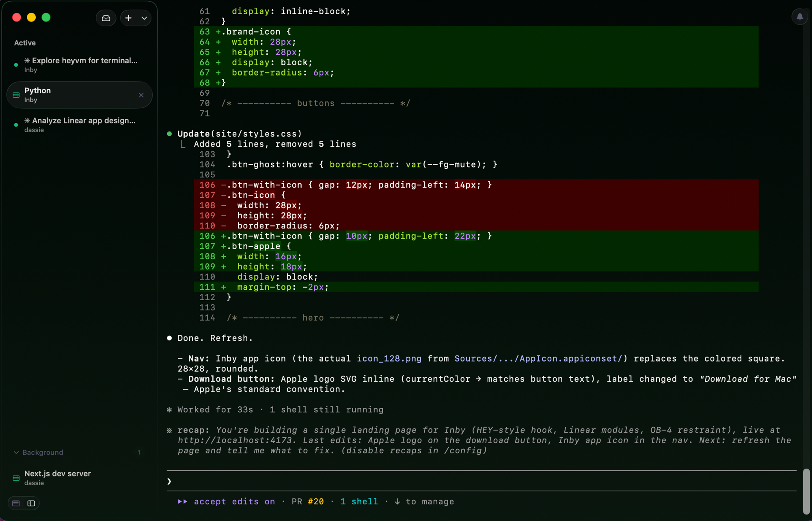Click the Python session terminal icon
This screenshot has height=521, width=812.
[x=16, y=95]
